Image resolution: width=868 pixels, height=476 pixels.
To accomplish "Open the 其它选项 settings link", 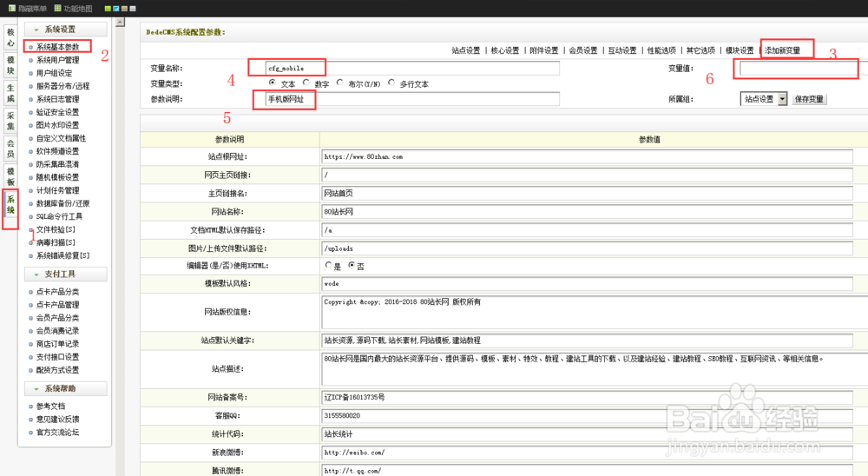I will 700,50.
